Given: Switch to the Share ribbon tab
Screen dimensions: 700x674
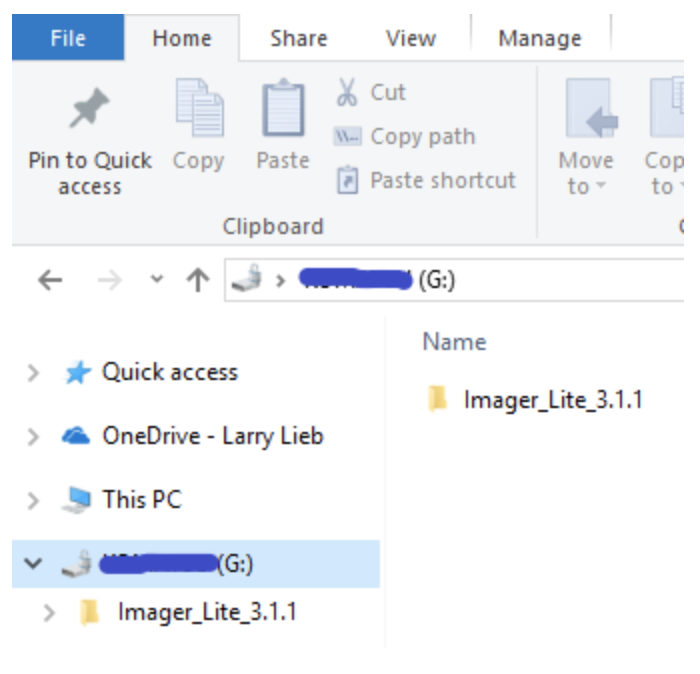Looking at the screenshot, I should [x=298, y=39].
